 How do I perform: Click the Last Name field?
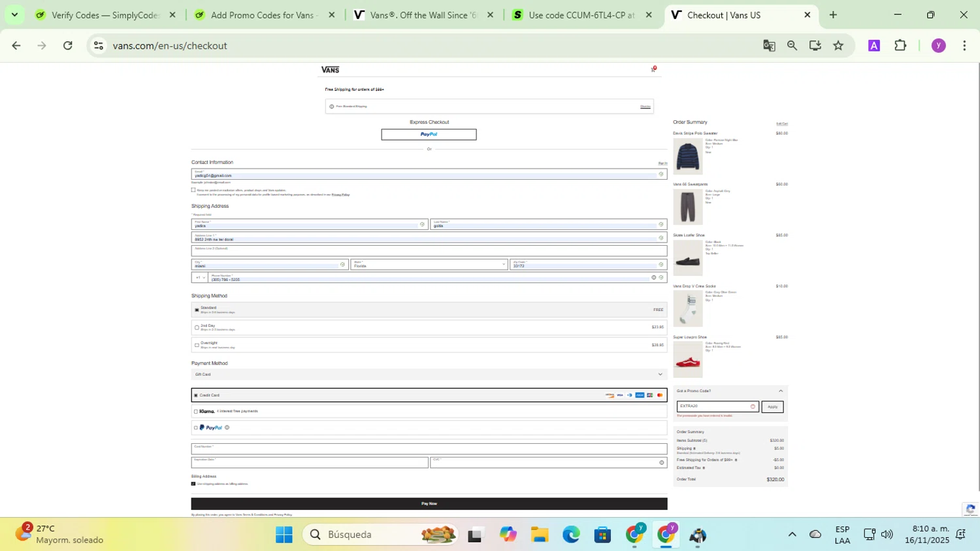click(x=548, y=224)
